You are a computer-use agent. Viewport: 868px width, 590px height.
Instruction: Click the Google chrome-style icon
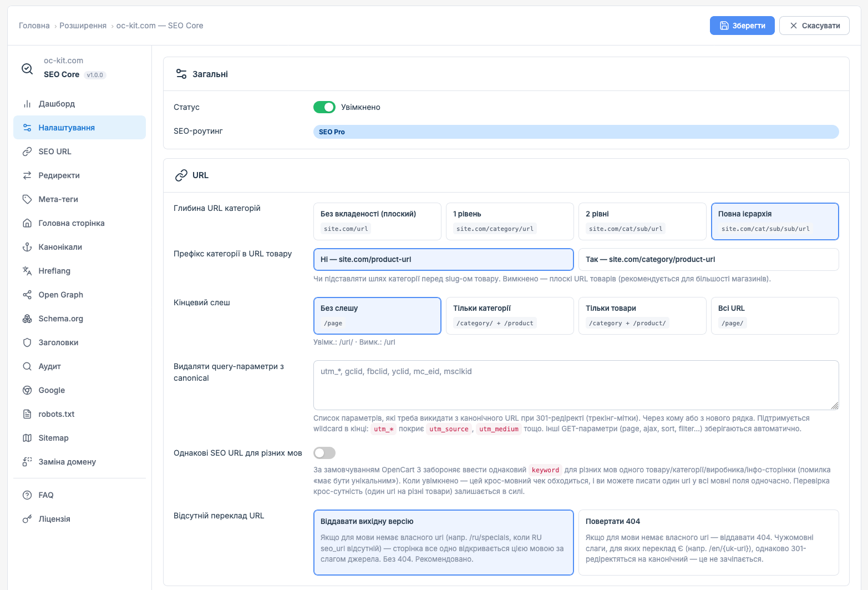tap(27, 390)
